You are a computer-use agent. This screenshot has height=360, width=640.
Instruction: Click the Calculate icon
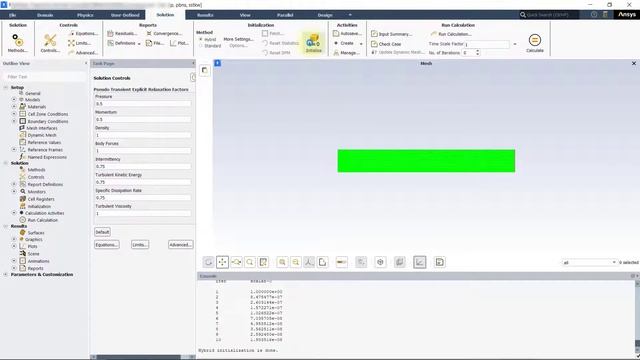pos(535,43)
